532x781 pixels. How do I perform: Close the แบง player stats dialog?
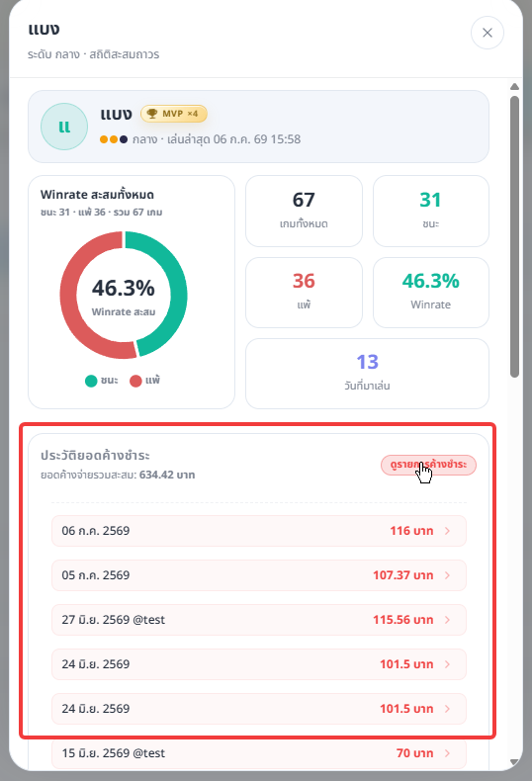(x=488, y=33)
